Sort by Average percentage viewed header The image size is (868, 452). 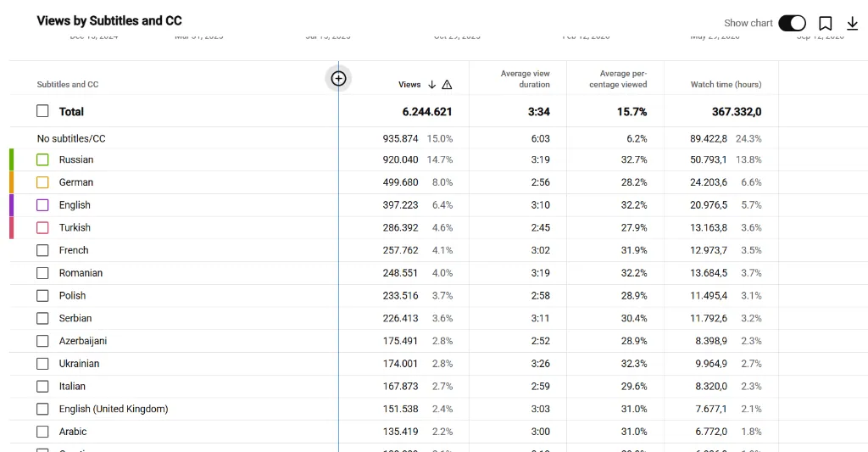click(x=618, y=79)
